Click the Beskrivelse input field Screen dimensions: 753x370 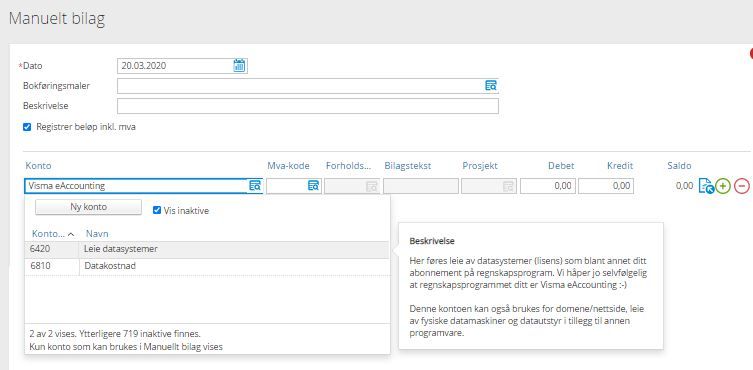[308, 106]
